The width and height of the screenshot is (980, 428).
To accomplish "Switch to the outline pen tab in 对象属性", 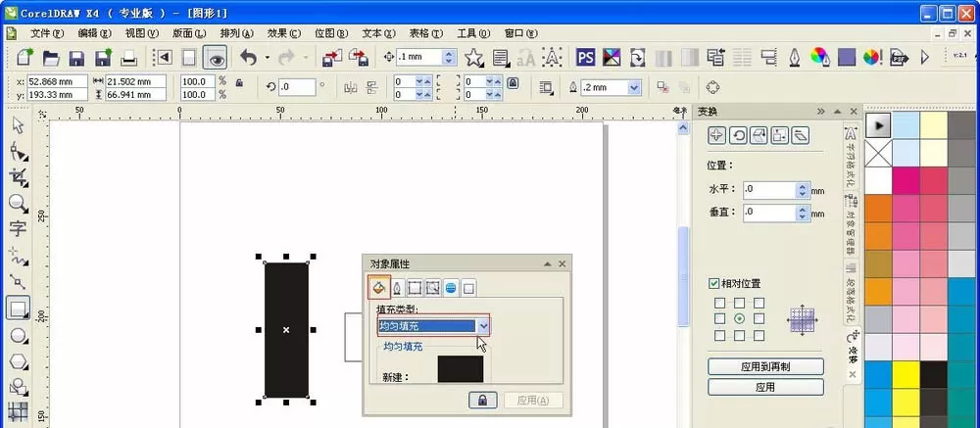I will (396, 288).
